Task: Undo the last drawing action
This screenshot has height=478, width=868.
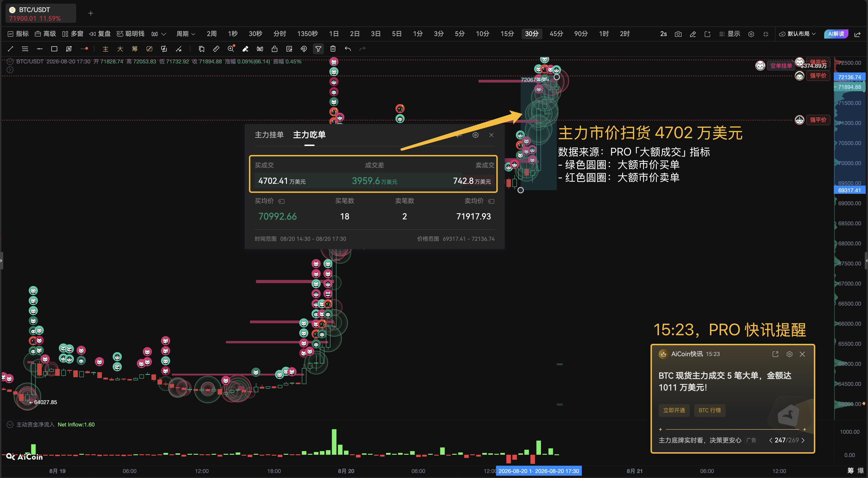Action: [x=348, y=49]
